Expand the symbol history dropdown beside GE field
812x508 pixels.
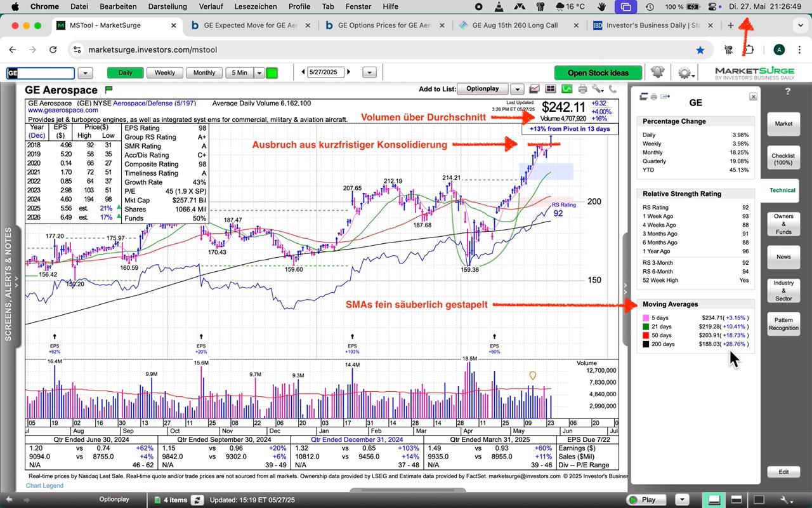pyautogui.click(x=85, y=73)
